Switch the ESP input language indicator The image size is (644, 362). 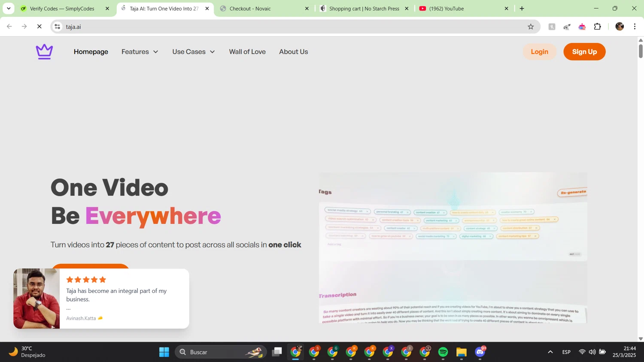(x=566, y=352)
